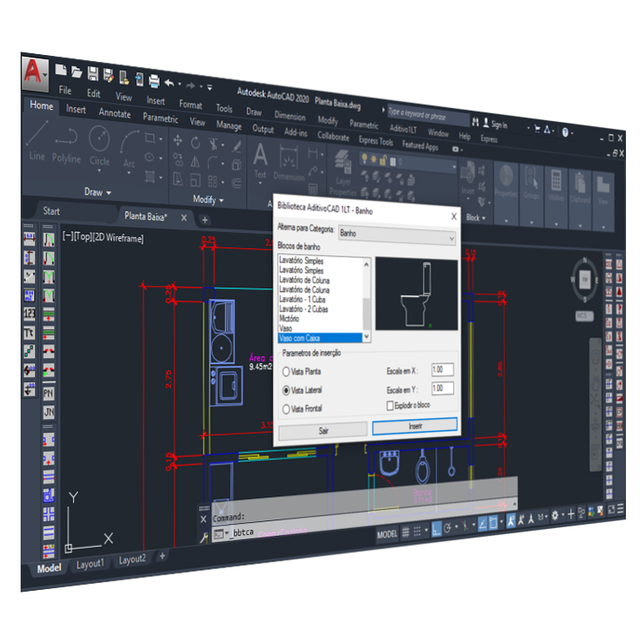Viewport: 644px width, 644px height.
Task: Click the PN icon in left toolbar
Action: tap(48, 393)
